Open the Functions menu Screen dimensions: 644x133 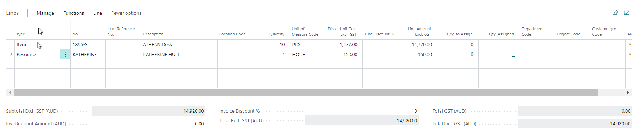coord(74,13)
